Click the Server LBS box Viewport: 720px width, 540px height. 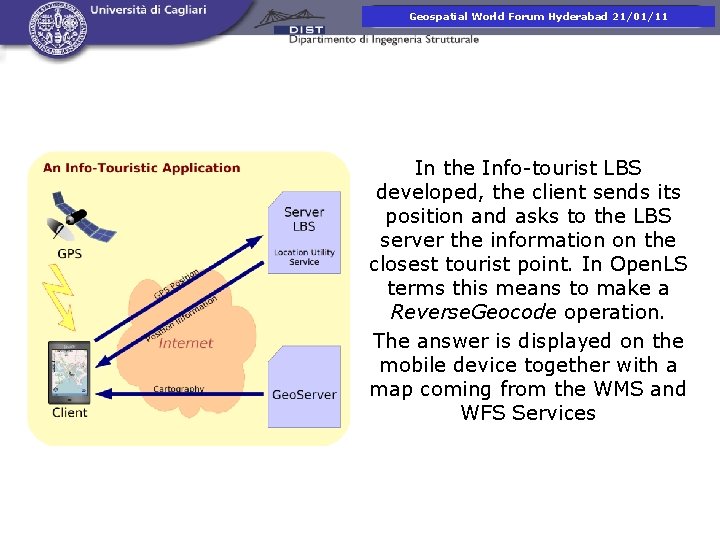304,233
